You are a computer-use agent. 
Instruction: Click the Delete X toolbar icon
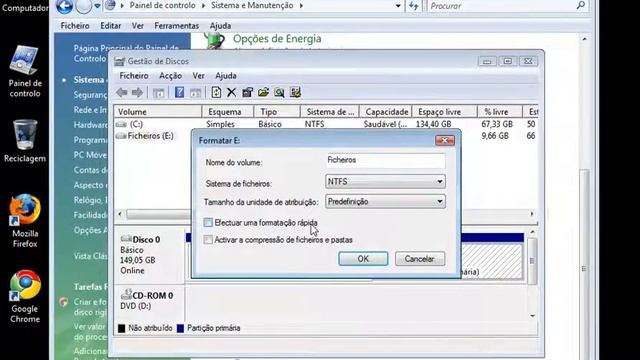click(x=231, y=93)
